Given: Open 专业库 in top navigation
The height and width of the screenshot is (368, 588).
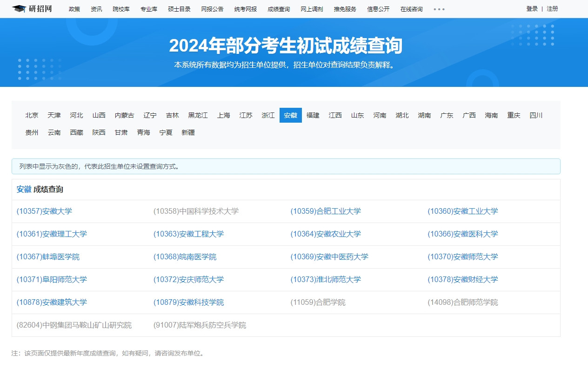Looking at the screenshot, I should [x=149, y=9].
